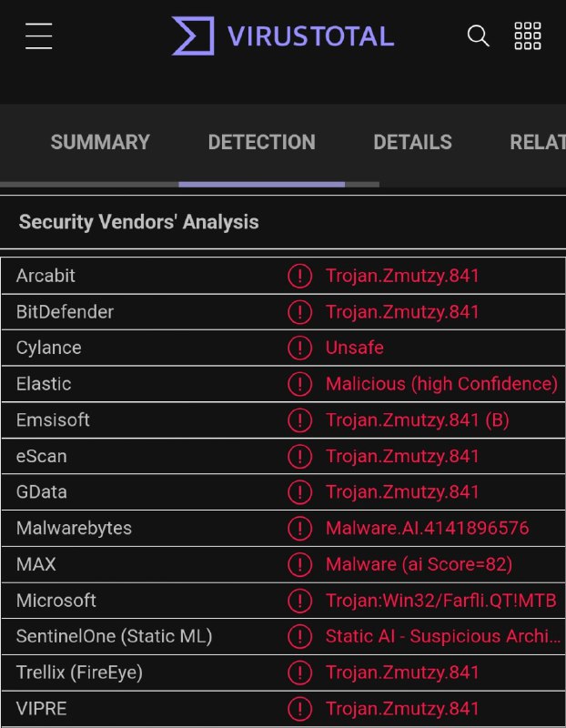Click the Malware.AI.4141896576 detection label
566x728 pixels.
coord(427,529)
